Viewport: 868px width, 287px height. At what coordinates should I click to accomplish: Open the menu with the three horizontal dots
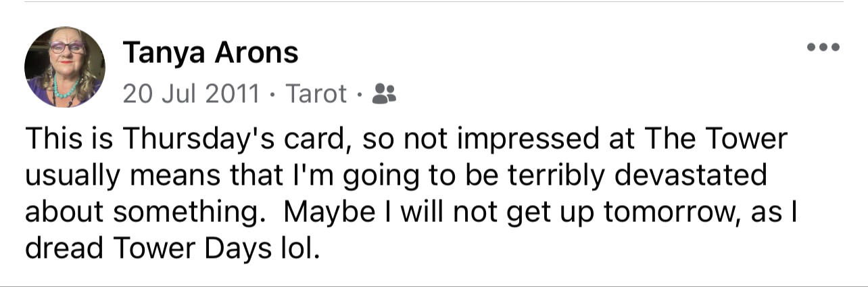click(823, 47)
